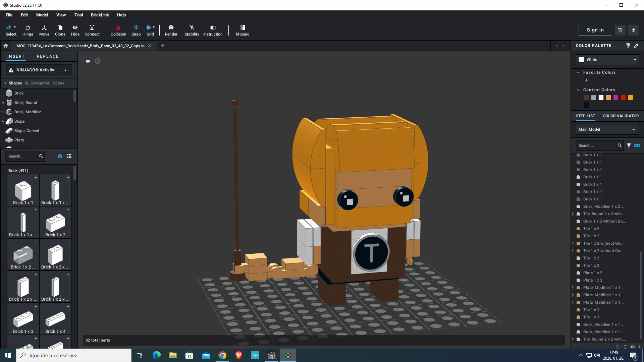Activate the Clone tool
This screenshot has height=362, width=644.
(x=60, y=30)
